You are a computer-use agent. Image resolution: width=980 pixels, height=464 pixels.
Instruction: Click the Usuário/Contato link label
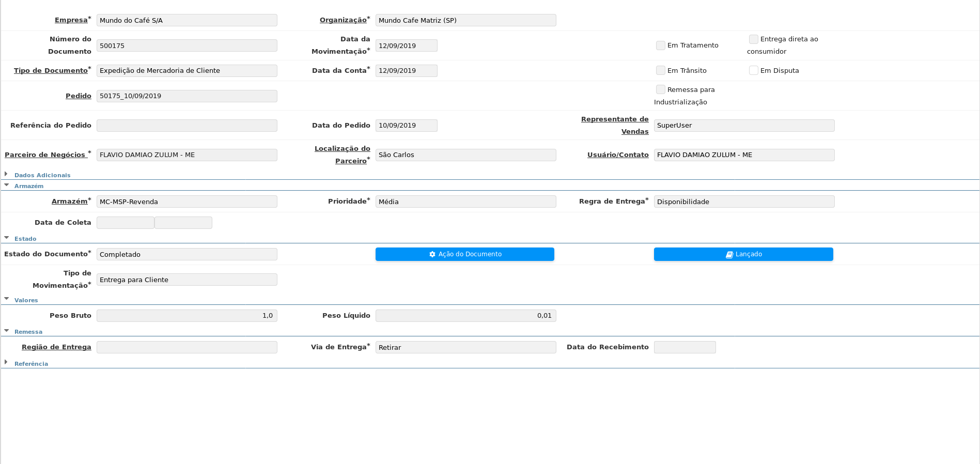[x=617, y=154]
